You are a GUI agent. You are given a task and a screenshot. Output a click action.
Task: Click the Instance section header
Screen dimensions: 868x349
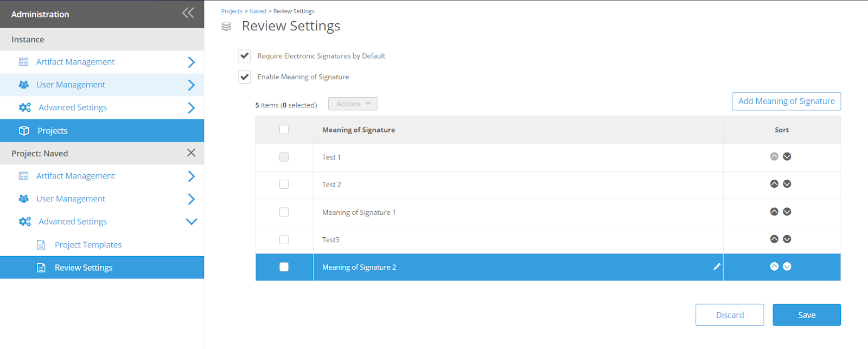tap(102, 39)
